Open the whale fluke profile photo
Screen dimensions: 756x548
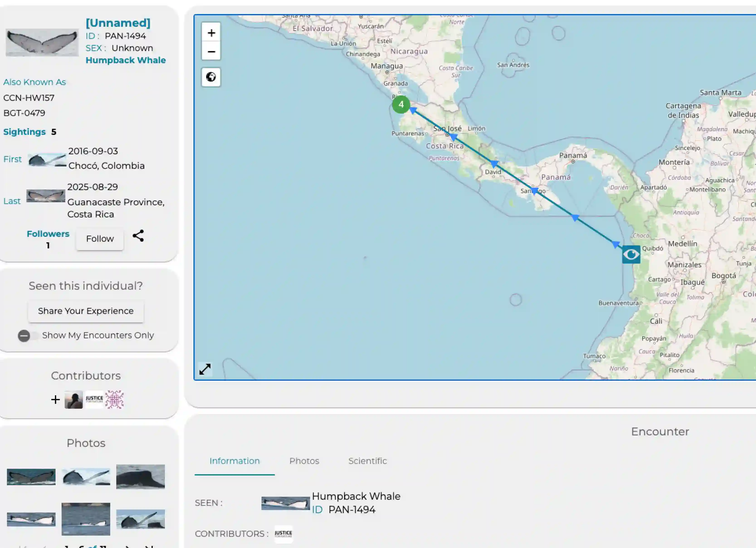click(42, 42)
